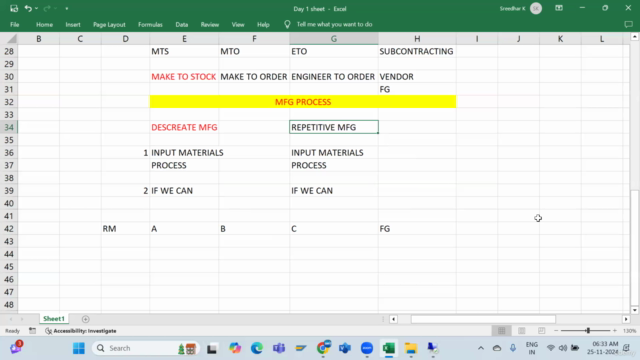Click the zoom out minus button

coord(556,331)
